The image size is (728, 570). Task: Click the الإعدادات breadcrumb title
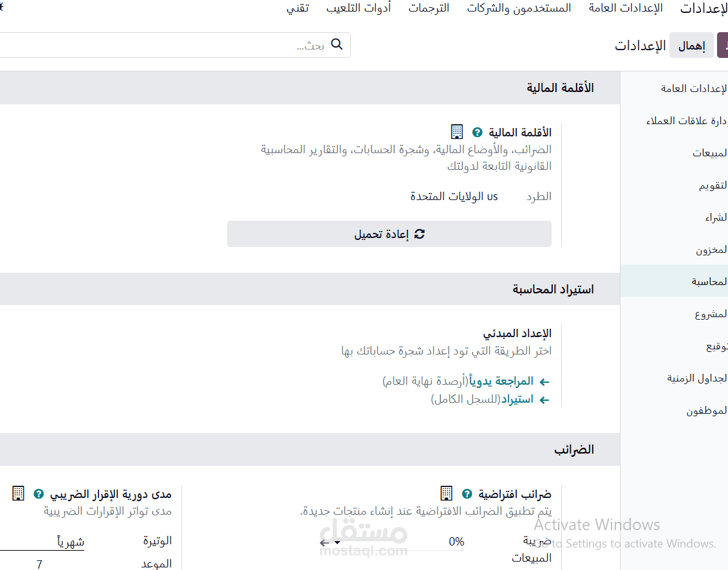pos(640,46)
